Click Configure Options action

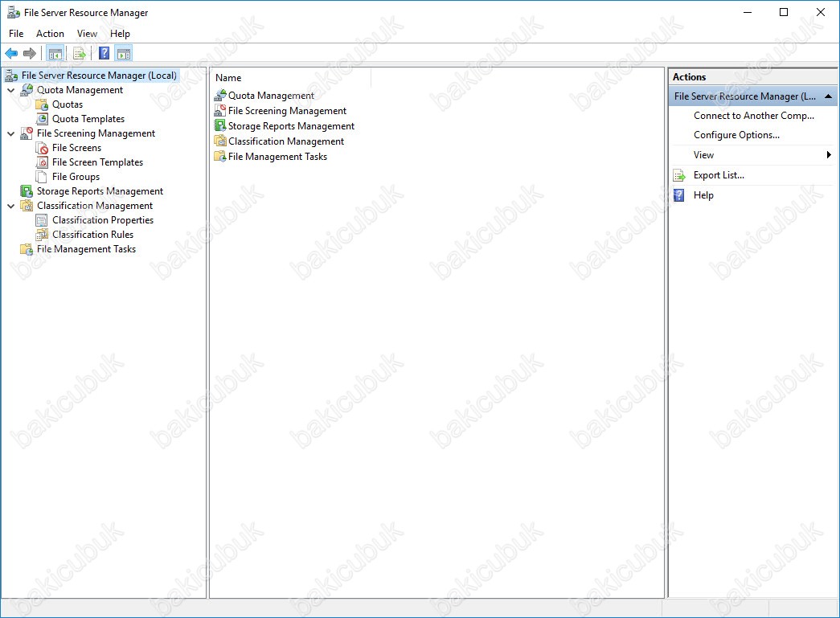point(736,135)
